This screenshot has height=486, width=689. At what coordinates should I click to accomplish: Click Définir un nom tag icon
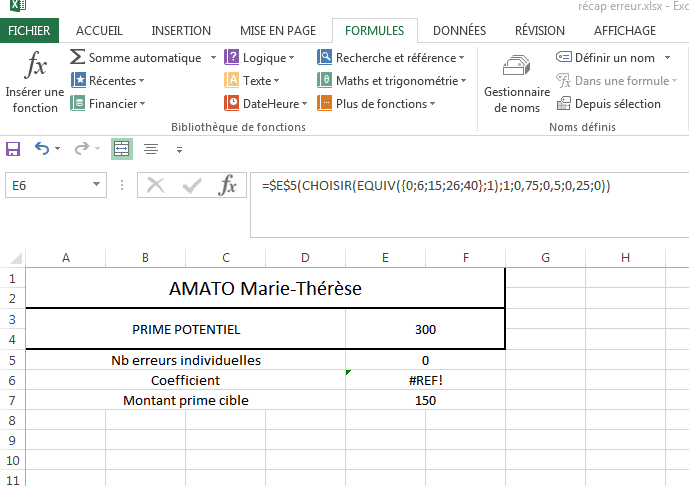tap(563, 57)
